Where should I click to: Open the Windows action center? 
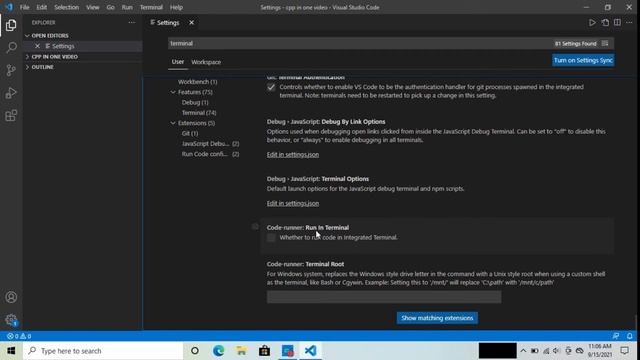pos(624,351)
